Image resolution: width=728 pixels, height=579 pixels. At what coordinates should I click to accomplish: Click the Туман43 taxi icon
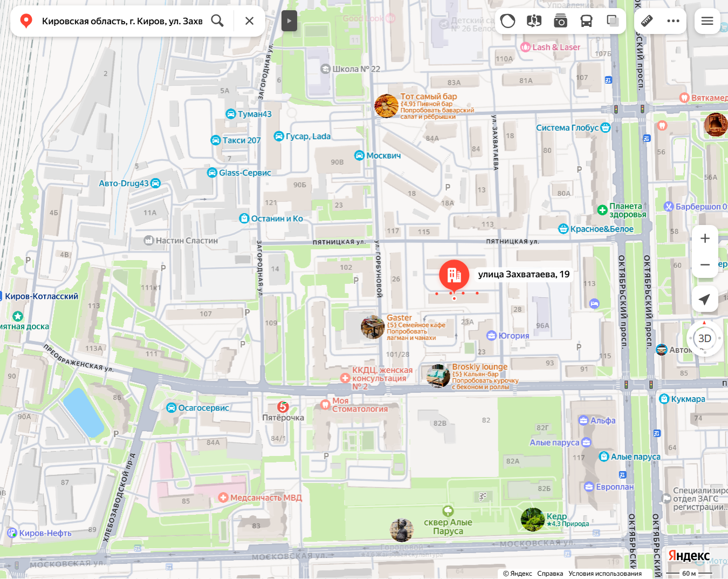click(231, 114)
